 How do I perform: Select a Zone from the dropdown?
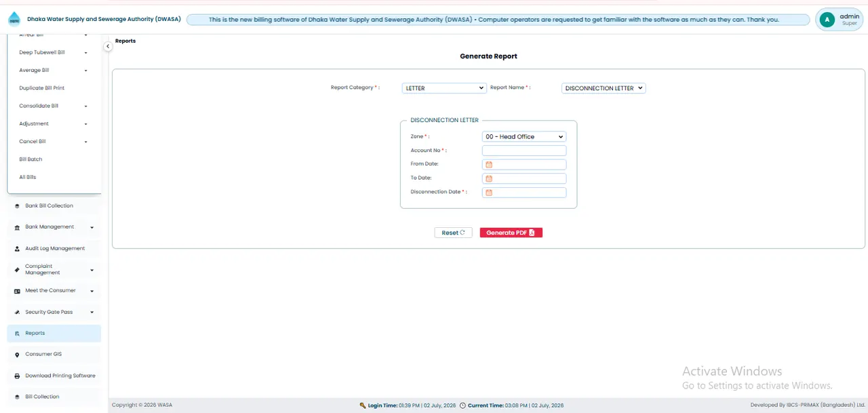pyautogui.click(x=524, y=136)
